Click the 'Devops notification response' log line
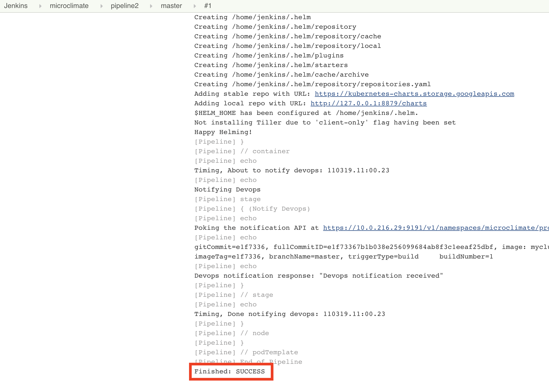This screenshot has width=549, height=392. 318,276
